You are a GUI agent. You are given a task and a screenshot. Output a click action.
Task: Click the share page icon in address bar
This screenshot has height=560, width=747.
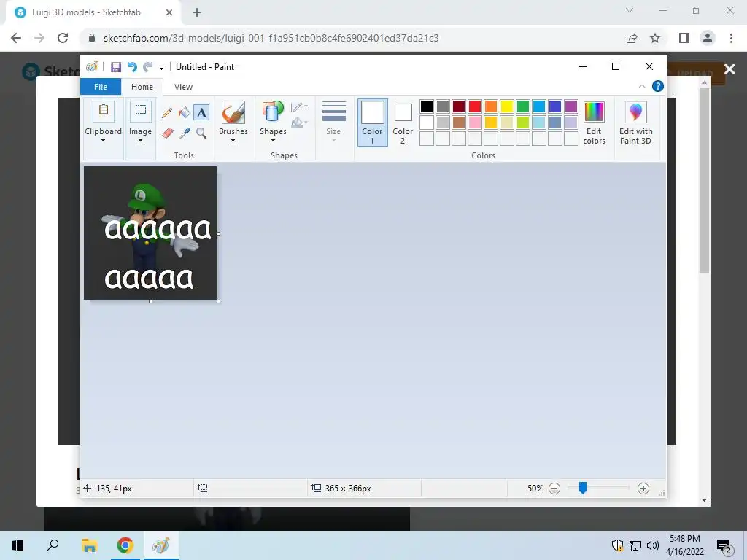pos(632,38)
